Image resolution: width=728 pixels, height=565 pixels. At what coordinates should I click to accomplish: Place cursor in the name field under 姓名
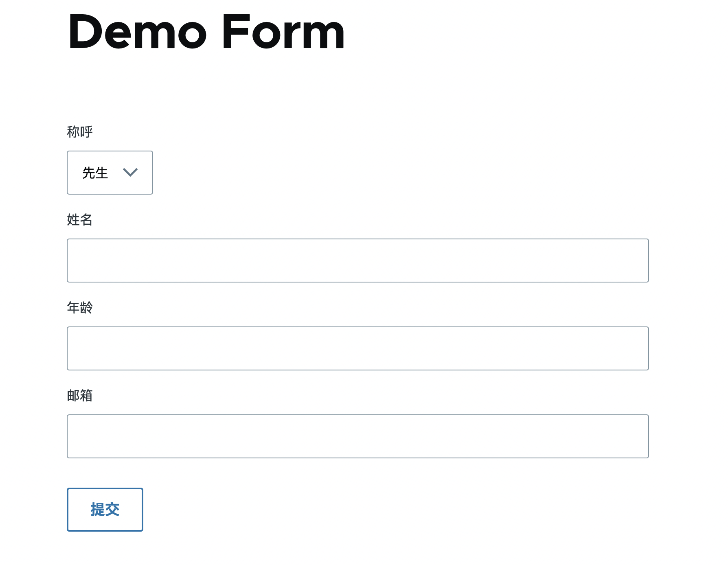tap(357, 261)
